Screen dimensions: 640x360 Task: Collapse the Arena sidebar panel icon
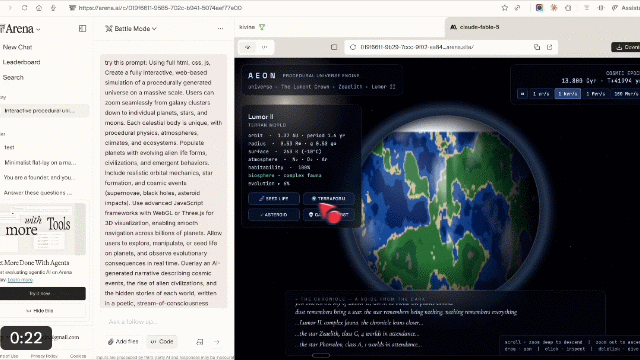pos(82,29)
